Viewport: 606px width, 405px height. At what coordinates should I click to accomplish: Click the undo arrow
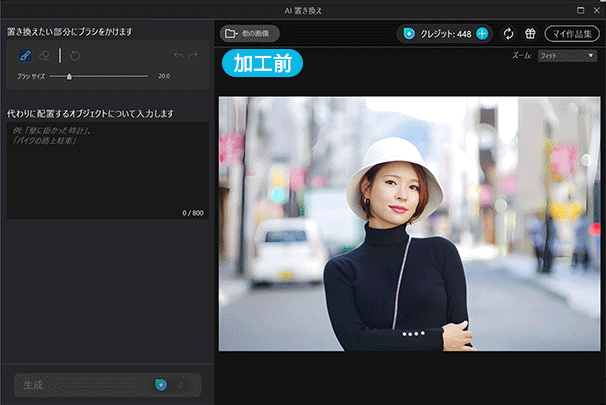pos(178,55)
